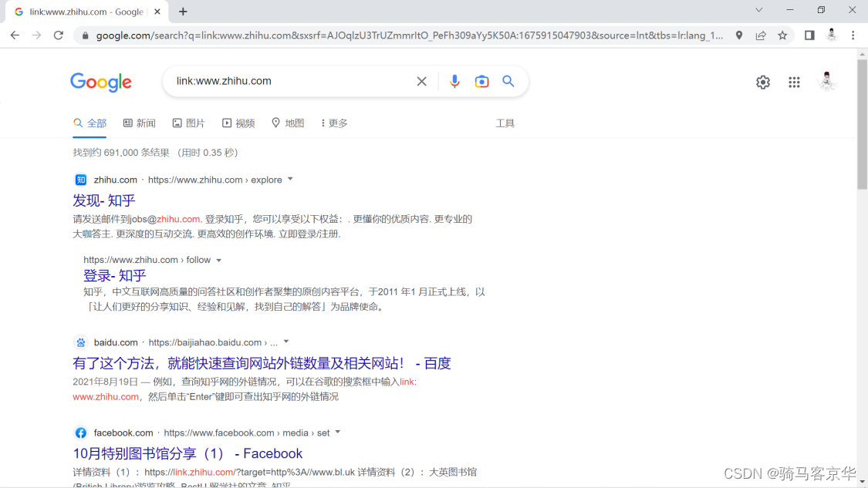The height and width of the screenshot is (488, 868).
Task: Start voice search with the microphone
Action: [x=454, y=82]
